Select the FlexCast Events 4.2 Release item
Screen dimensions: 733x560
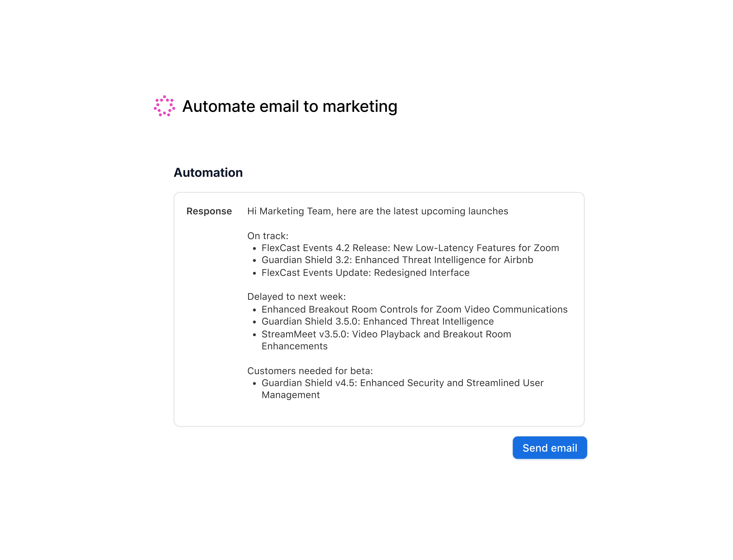click(x=410, y=248)
